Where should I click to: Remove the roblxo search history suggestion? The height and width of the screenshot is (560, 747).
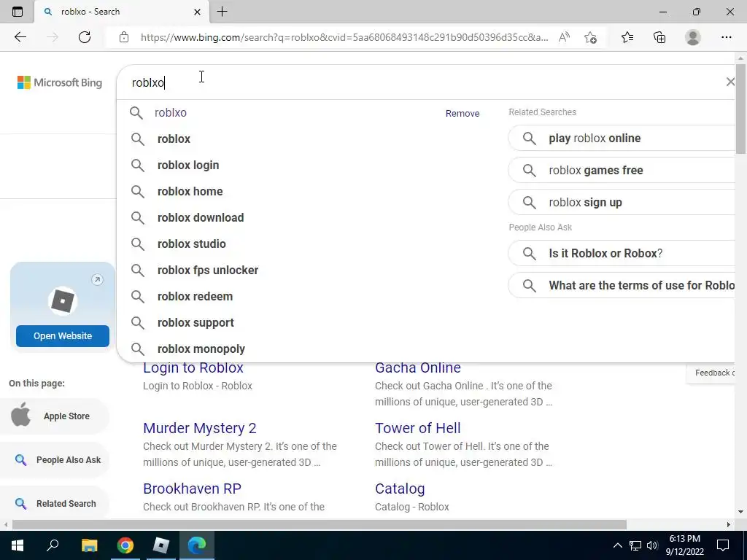462,113
